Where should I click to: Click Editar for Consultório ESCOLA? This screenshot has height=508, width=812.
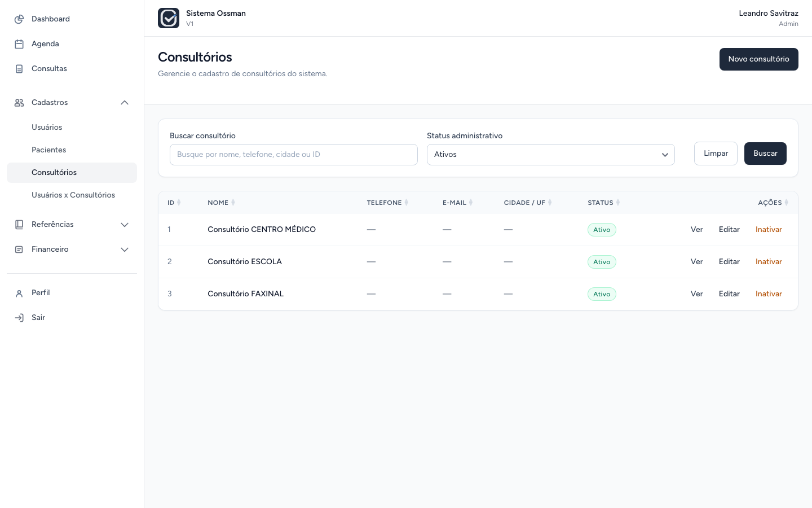[729, 262]
